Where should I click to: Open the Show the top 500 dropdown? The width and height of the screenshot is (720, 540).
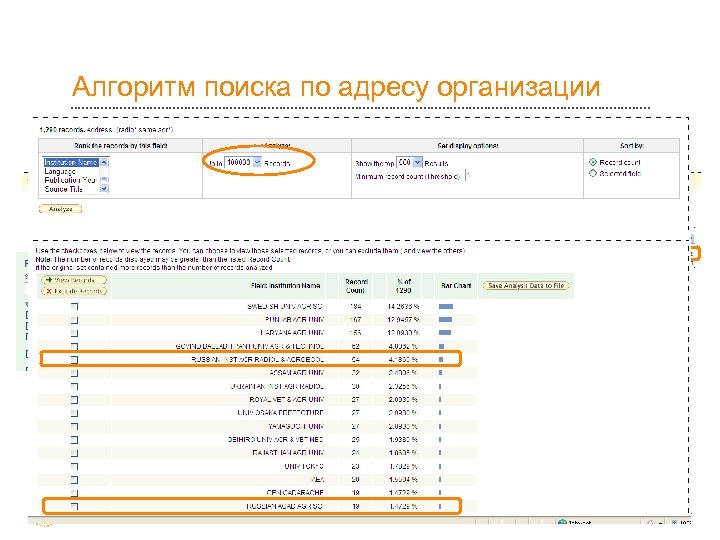tap(417, 163)
